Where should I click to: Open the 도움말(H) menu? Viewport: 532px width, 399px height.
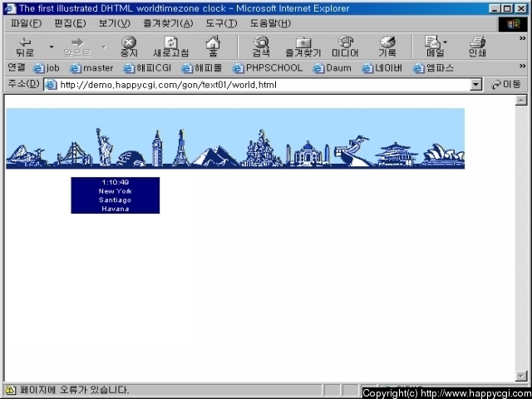click(270, 23)
